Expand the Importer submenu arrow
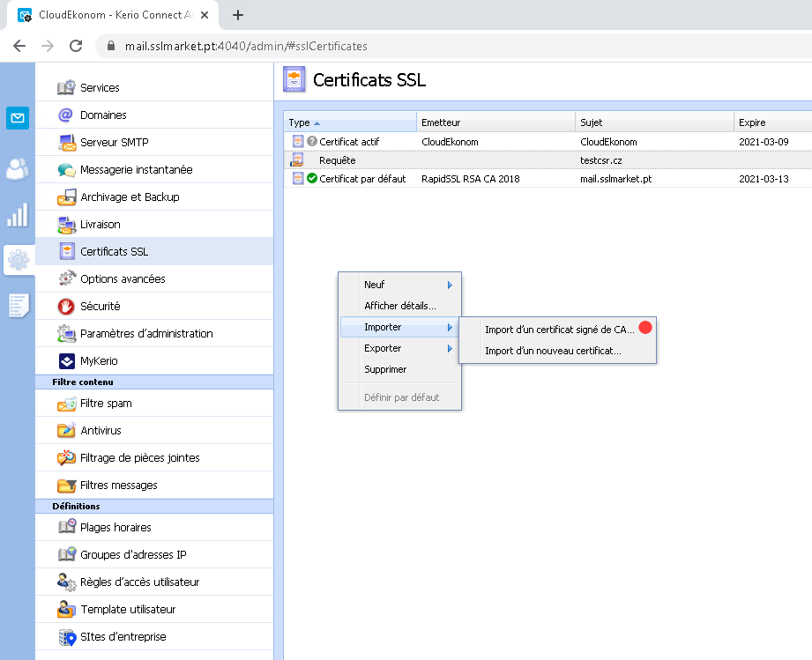 (x=450, y=327)
